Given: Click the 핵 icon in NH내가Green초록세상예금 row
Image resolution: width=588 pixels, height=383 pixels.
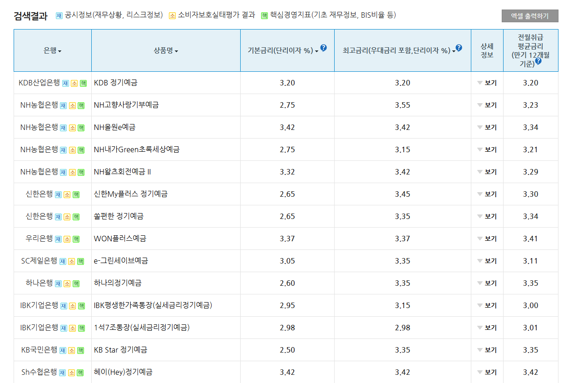Looking at the screenshot, I should click(81, 150).
